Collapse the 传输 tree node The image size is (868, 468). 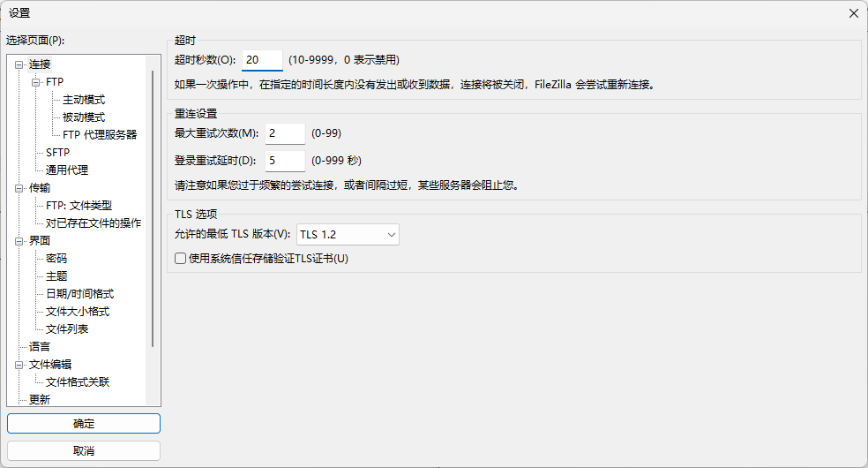[x=19, y=188]
